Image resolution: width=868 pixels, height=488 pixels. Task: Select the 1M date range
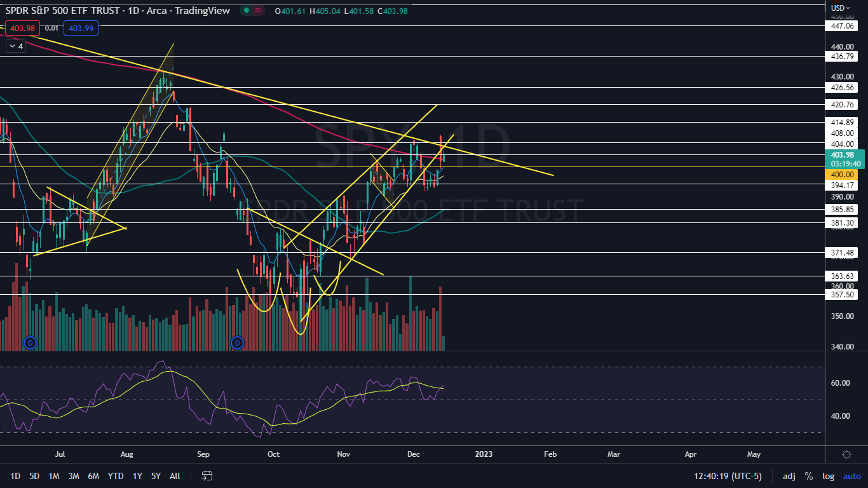(54, 476)
